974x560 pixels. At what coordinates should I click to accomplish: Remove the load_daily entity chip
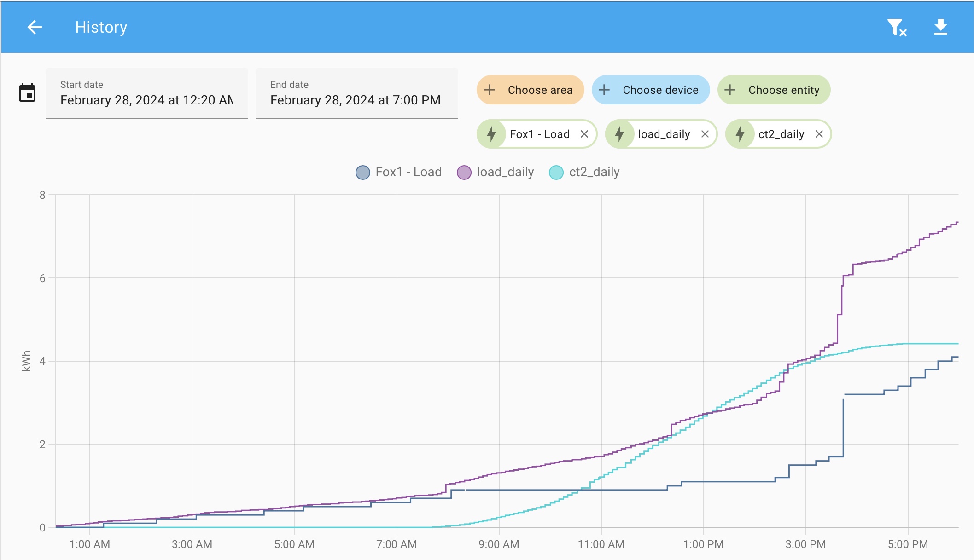(705, 134)
